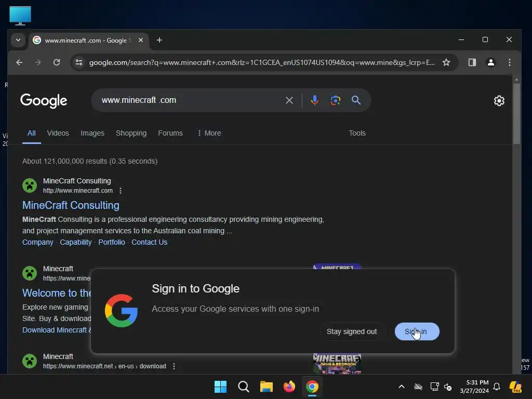Open a new browser tab
The width and height of the screenshot is (532, 399).
159,40
